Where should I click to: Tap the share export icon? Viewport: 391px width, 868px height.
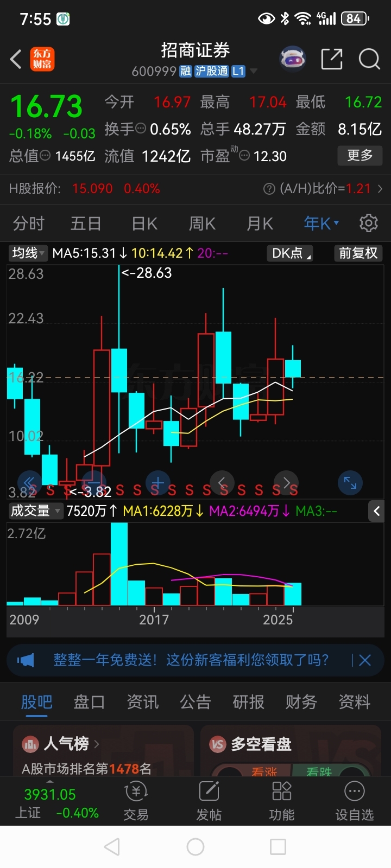[x=332, y=59]
